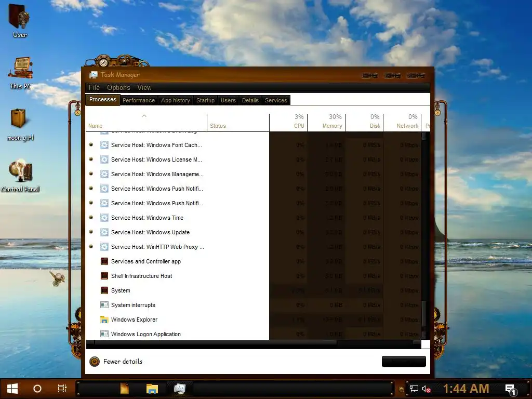Select the Windows Explorer process row
532x399 pixels.
pos(253,320)
